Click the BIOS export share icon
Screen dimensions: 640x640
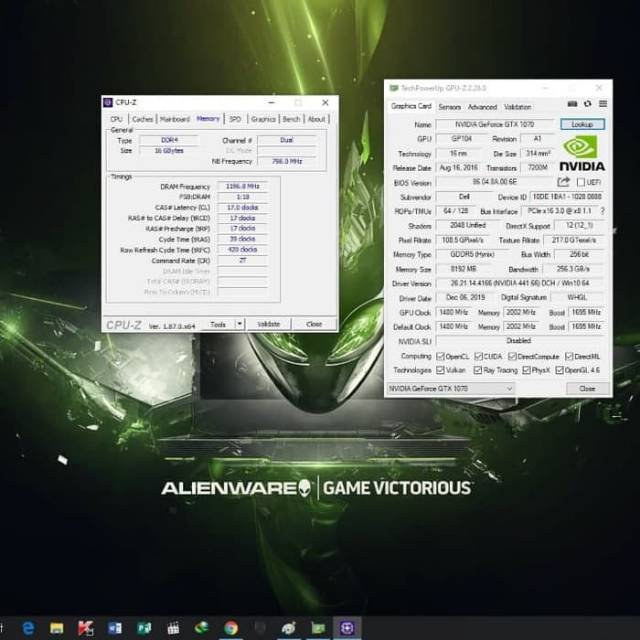point(564,182)
